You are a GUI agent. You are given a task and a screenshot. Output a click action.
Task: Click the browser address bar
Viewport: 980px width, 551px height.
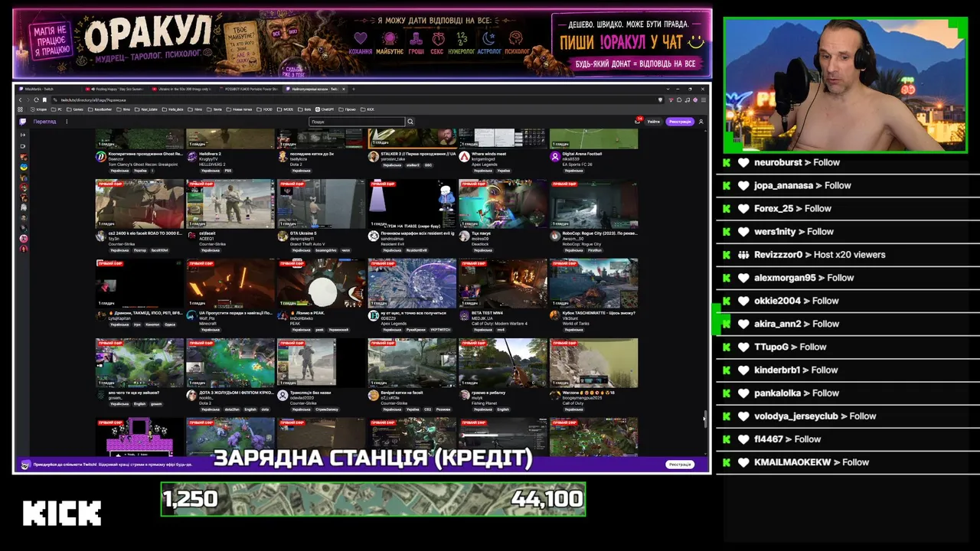coord(356,99)
